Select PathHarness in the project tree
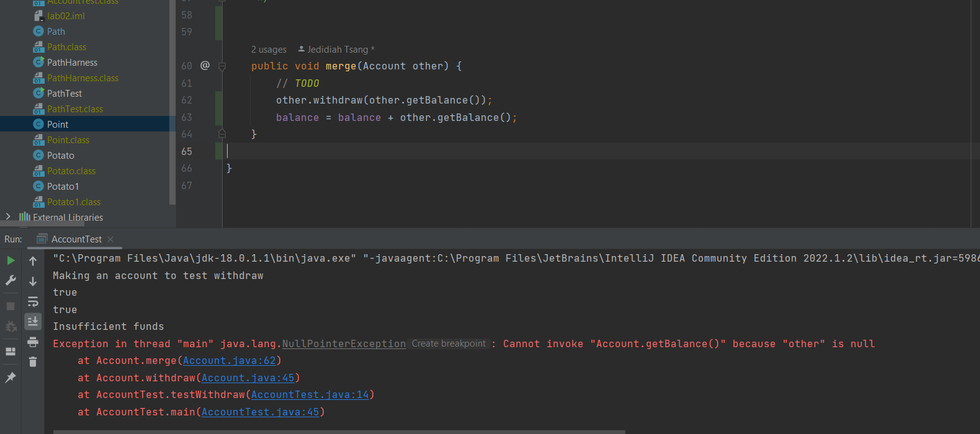 (72, 63)
